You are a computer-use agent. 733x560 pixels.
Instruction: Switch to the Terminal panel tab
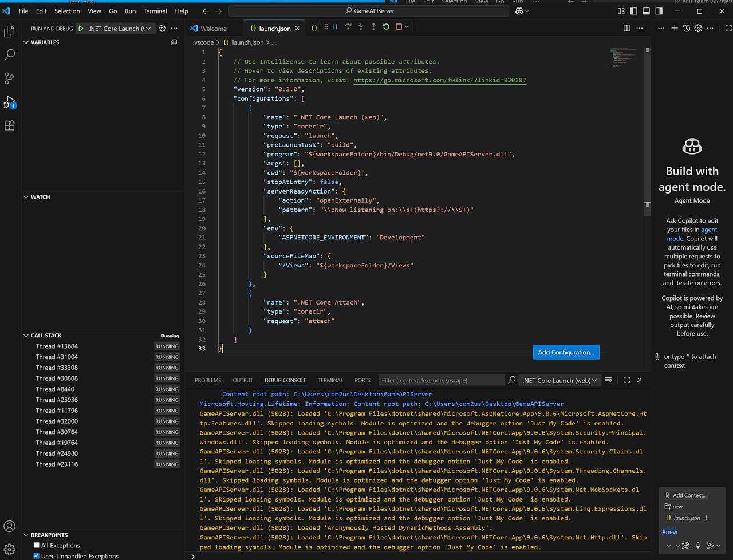coord(330,380)
